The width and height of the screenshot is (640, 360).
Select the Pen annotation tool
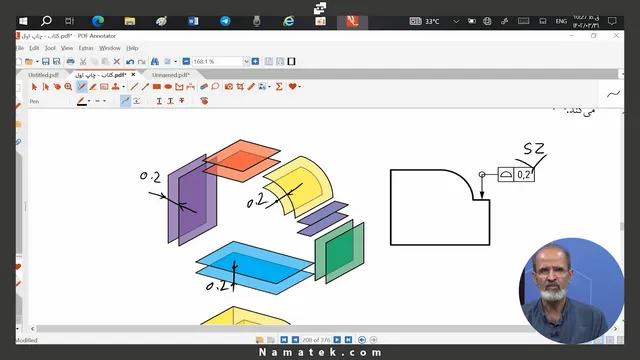click(82, 87)
